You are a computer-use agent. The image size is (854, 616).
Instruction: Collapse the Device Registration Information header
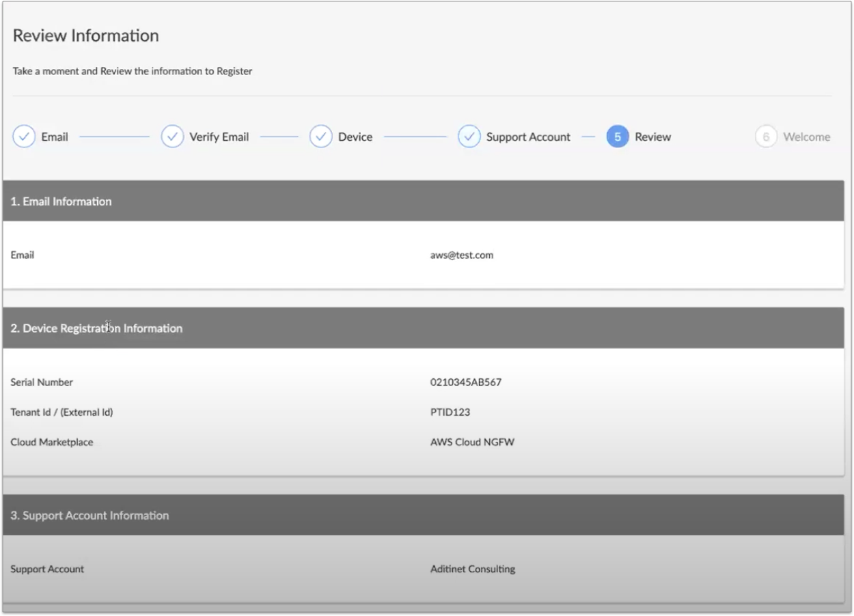tap(96, 328)
